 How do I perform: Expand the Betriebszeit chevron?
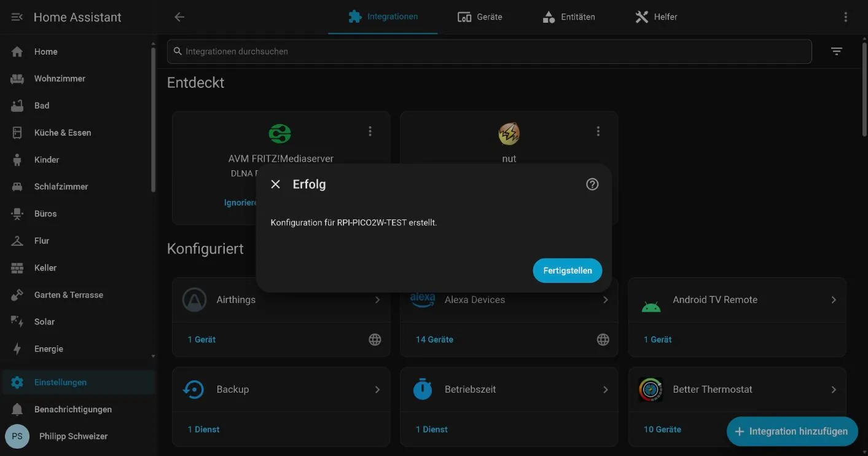pos(606,390)
